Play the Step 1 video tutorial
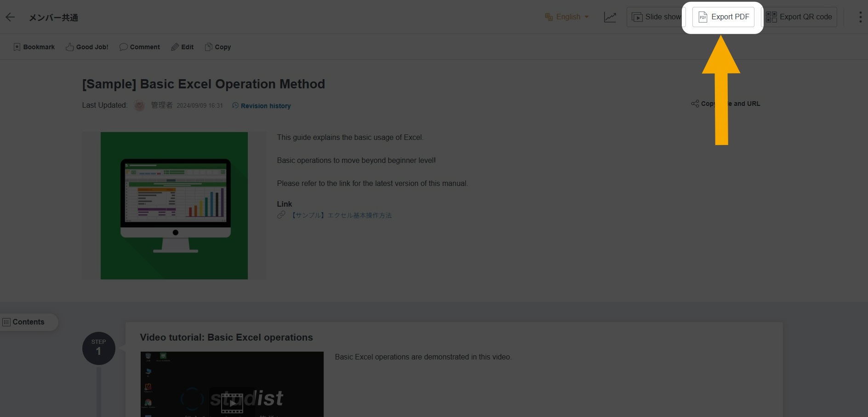Viewport: 868px width, 417px height. pyautogui.click(x=232, y=403)
